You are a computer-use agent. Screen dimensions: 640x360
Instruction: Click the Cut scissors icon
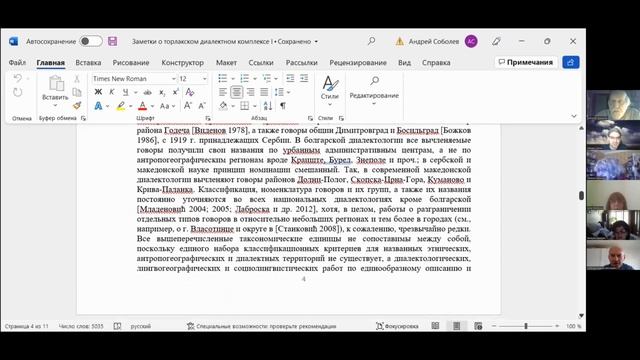click(x=77, y=79)
